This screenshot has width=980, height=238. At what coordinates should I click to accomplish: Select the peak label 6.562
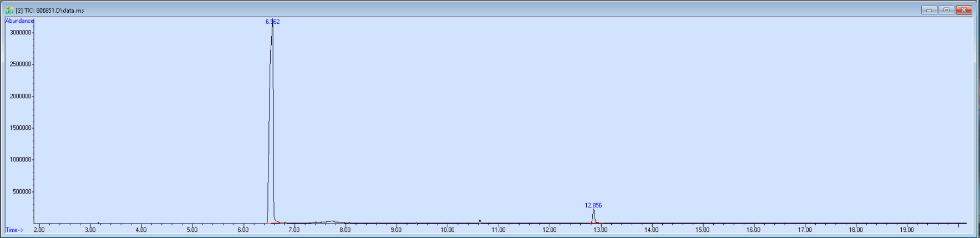coord(272,22)
